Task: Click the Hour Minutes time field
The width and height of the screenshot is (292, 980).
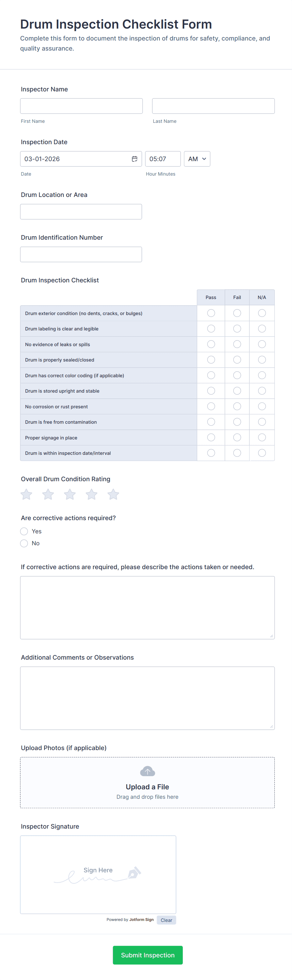Action: pos(163,159)
